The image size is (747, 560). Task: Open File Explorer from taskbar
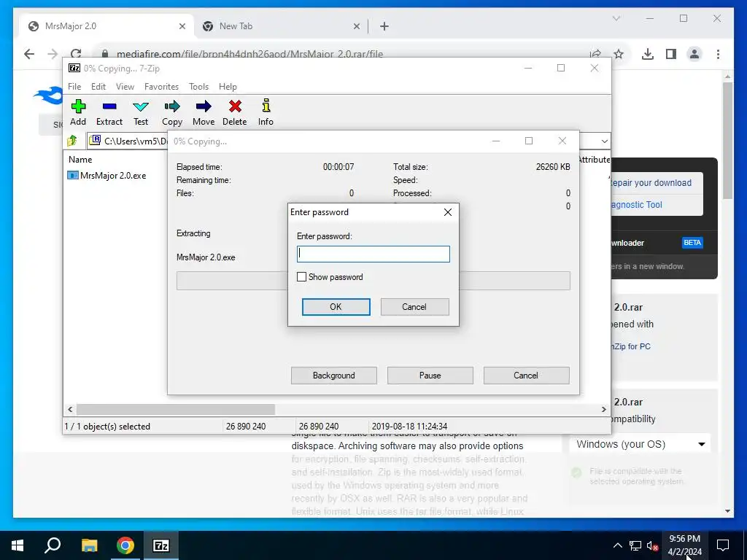[x=89, y=545]
